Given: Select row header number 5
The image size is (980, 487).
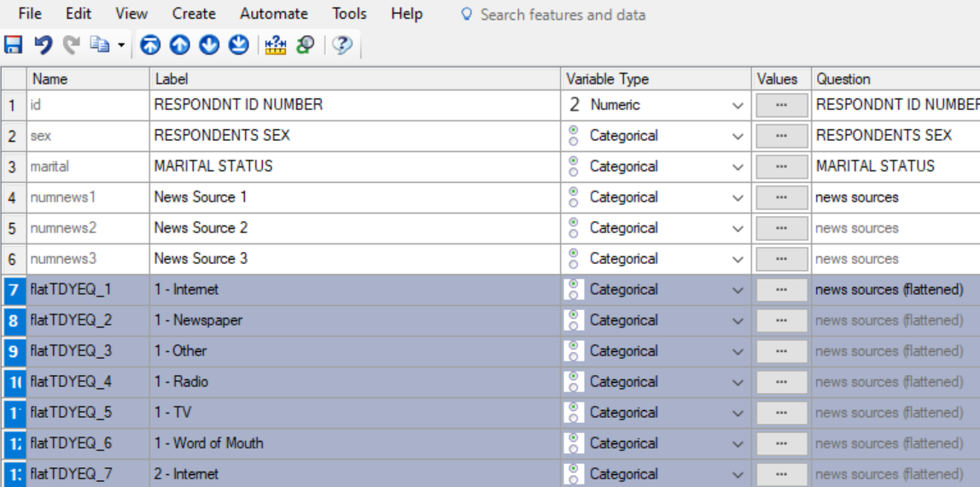Looking at the screenshot, I should (13, 228).
